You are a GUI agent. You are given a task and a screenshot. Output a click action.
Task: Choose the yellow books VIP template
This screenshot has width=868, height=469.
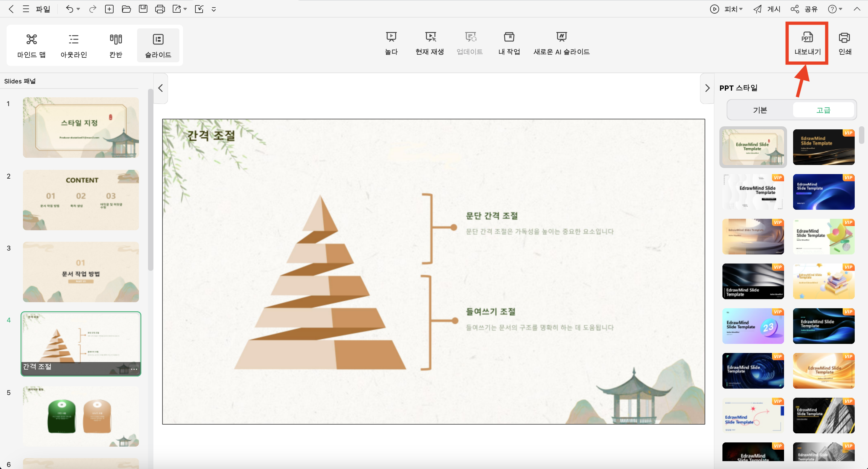click(824, 281)
